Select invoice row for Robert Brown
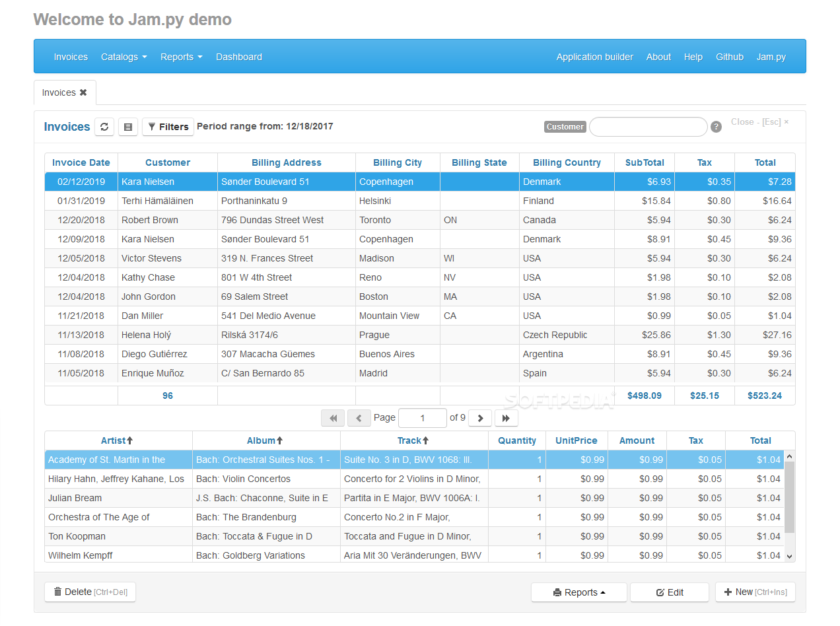The image size is (840, 626). 420,220
